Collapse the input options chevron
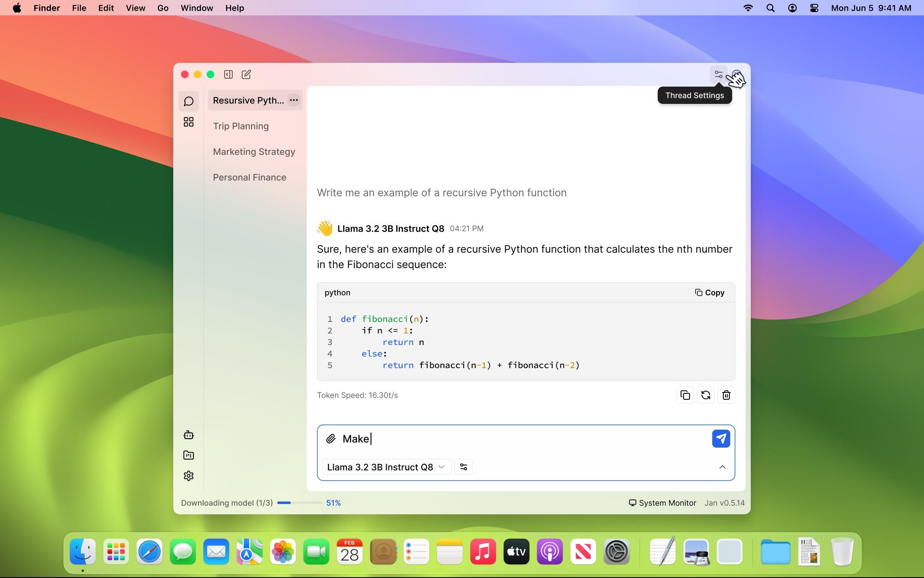This screenshot has height=578, width=924. click(722, 467)
